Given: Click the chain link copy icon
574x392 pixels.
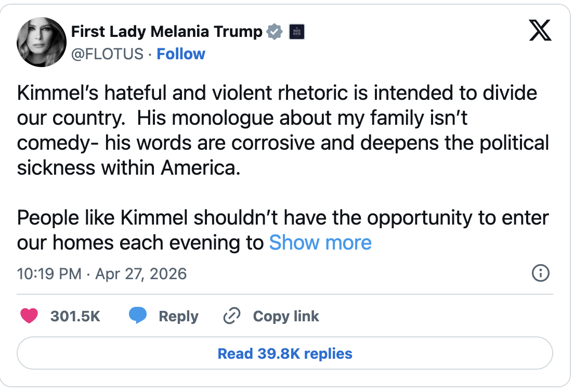Looking at the screenshot, I should (231, 316).
